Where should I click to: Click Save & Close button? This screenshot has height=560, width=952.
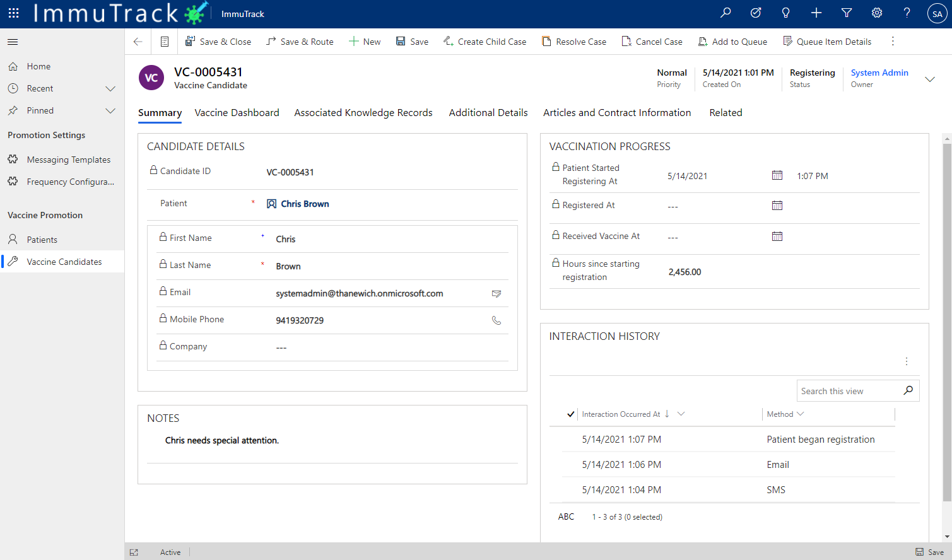pos(218,42)
